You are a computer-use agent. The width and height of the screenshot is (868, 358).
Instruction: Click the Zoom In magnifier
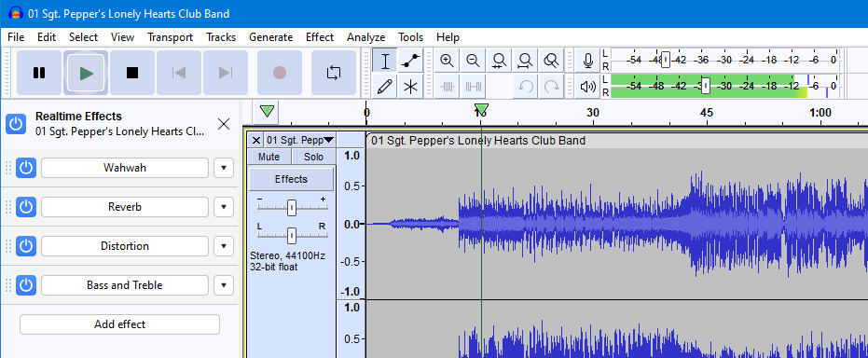(447, 61)
